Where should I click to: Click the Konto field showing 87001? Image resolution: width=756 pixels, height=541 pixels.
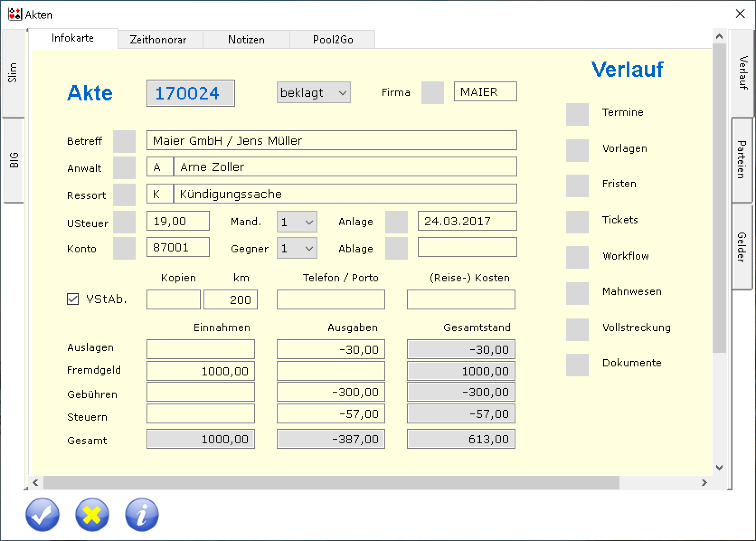coord(178,247)
